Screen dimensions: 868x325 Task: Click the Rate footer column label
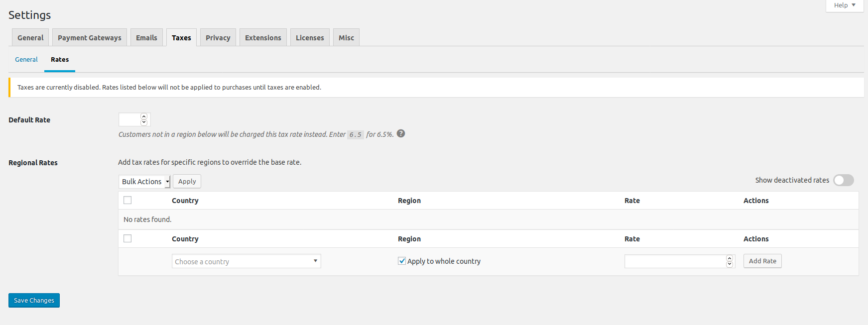coord(632,239)
